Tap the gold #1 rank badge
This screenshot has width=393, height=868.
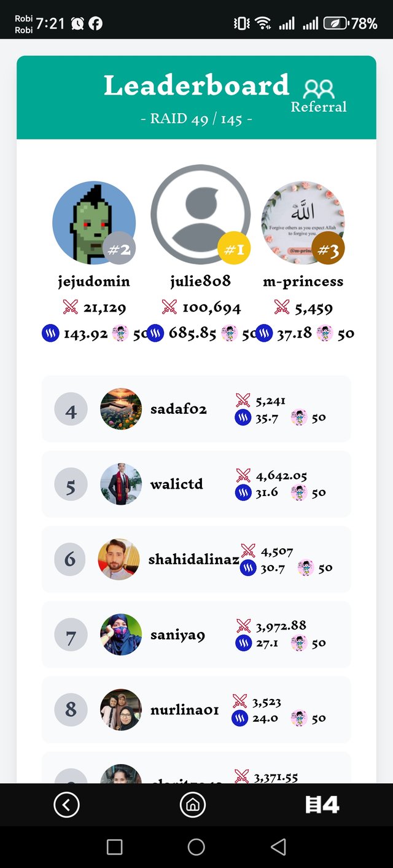[234, 249]
